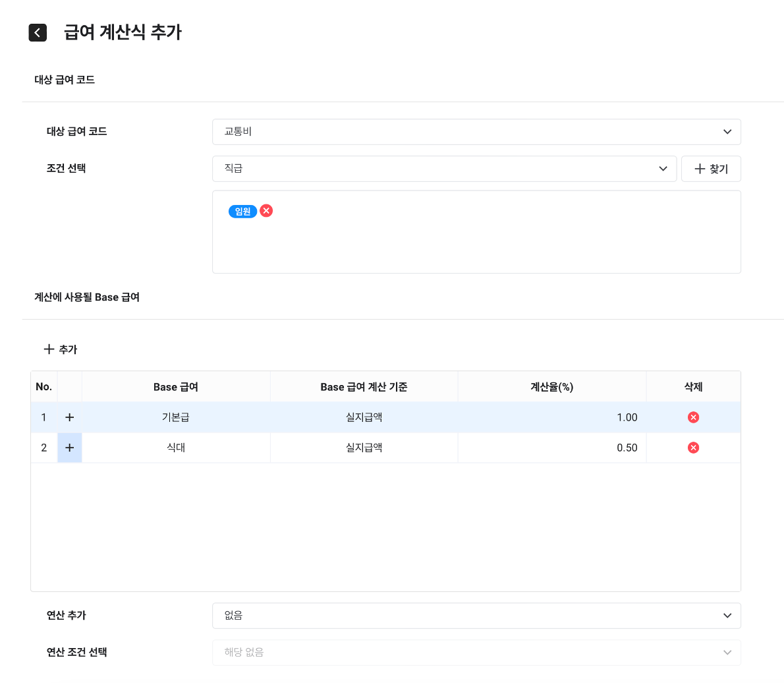Select the 식대 cell
Viewport: 784px width, 683px height.
(x=176, y=448)
